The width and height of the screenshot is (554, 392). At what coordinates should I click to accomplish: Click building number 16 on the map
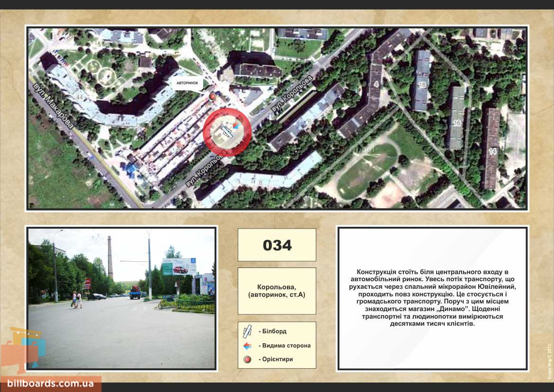pos(457,123)
